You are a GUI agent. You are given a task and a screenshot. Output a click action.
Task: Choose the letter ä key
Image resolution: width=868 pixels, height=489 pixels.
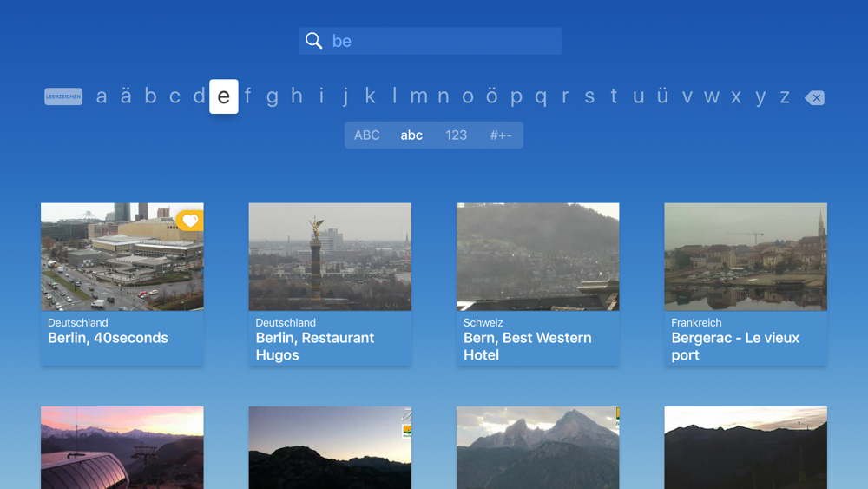tap(126, 96)
